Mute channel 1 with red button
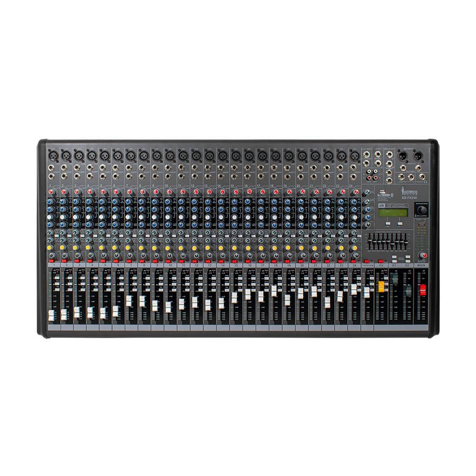Screen dimensions: 476x476 pos(51,261)
